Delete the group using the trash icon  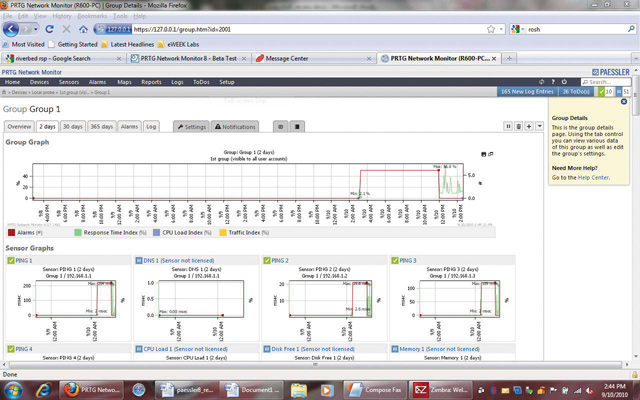(x=518, y=126)
